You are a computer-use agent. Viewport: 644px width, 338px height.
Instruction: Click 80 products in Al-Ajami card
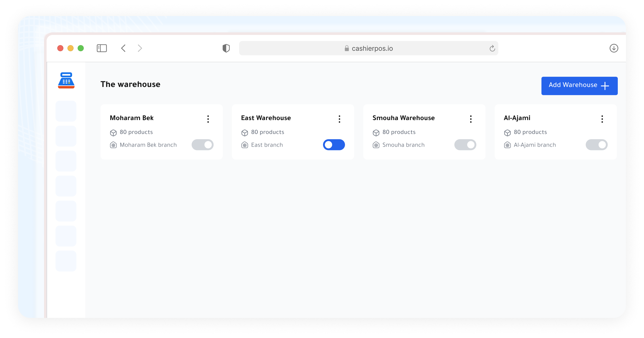530,132
